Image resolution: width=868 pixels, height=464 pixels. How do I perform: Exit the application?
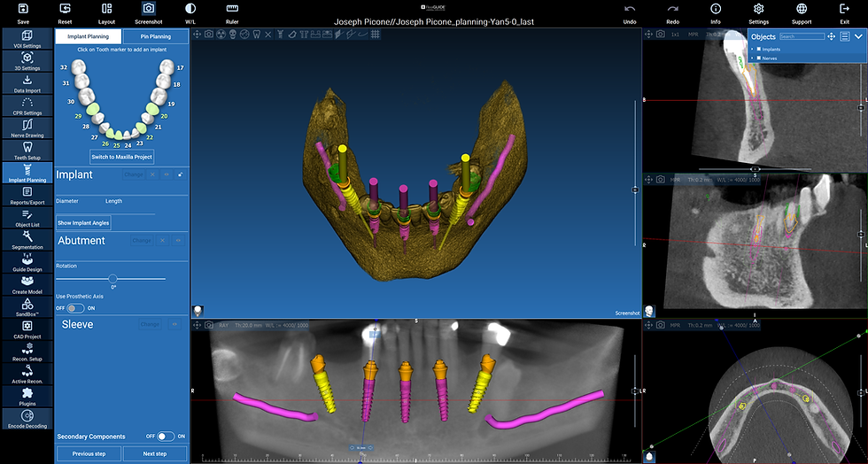coord(844,9)
